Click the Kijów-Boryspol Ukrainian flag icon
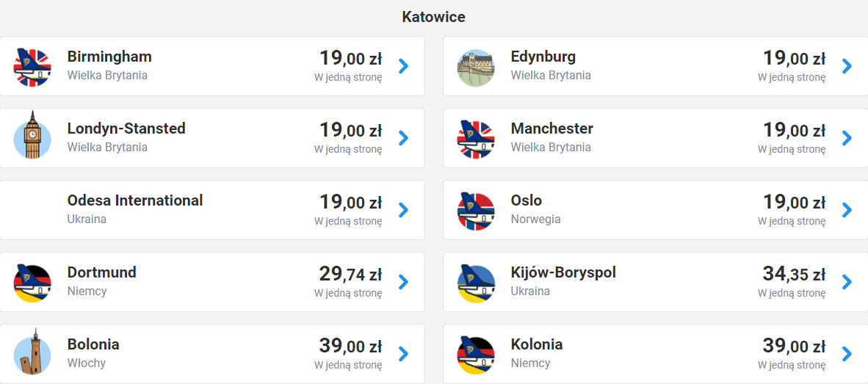 (476, 283)
